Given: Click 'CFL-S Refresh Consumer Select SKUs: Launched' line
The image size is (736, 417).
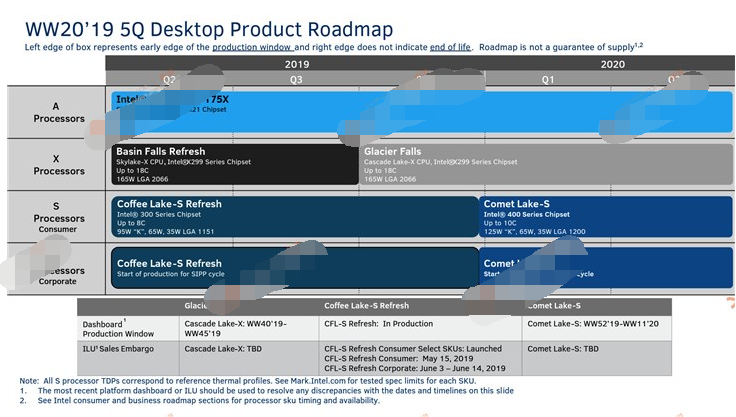Looking at the screenshot, I should (x=413, y=349).
